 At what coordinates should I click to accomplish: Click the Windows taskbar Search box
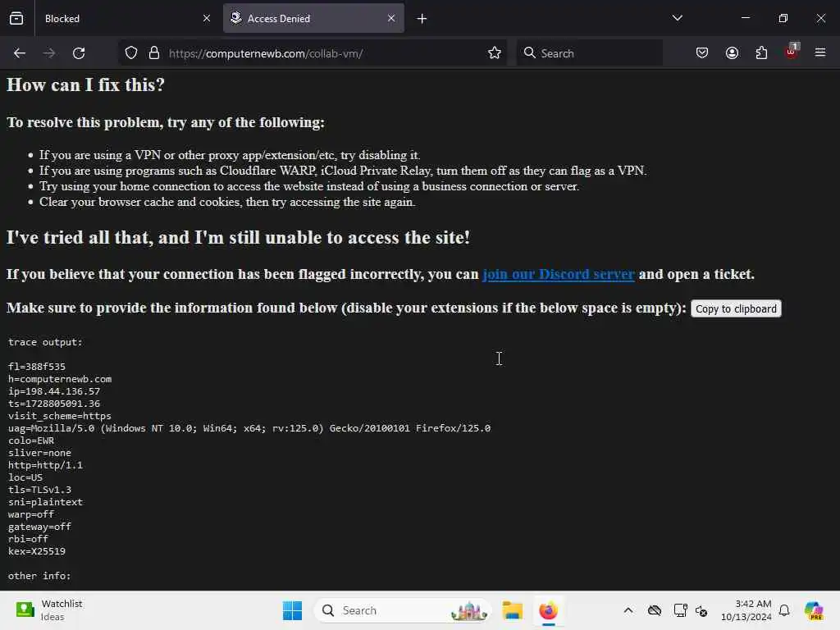(x=402, y=610)
